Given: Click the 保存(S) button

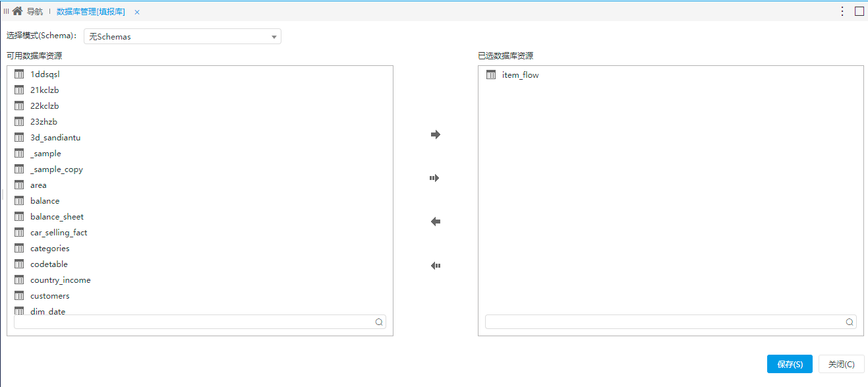Looking at the screenshot, I should pyautogui.click(x=790, y=364).
